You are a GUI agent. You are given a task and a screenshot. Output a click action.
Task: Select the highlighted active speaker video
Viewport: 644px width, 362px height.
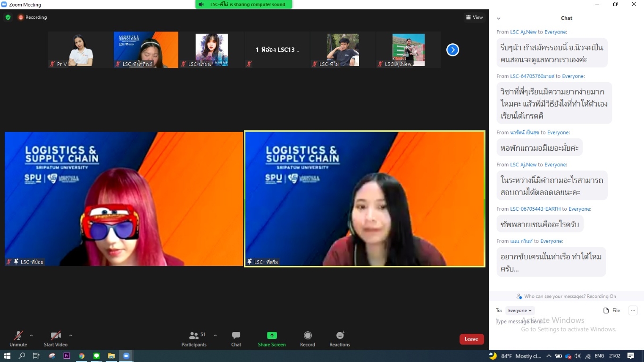point(365,199)
